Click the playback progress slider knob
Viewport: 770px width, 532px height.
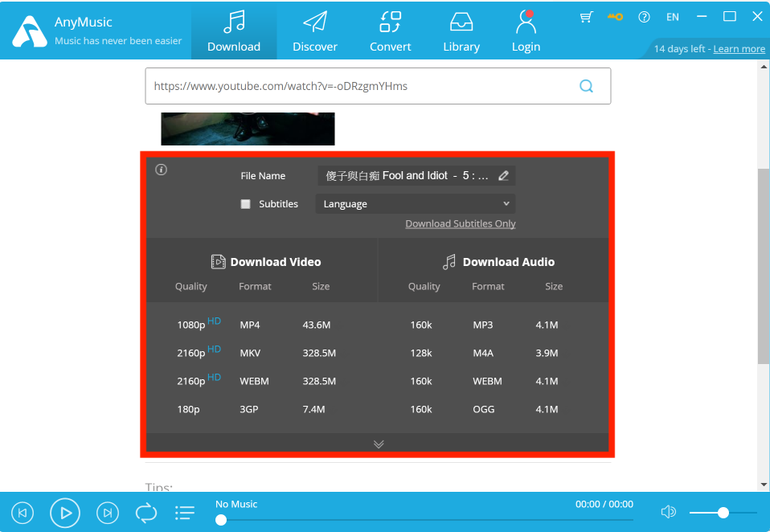[221, 520]
